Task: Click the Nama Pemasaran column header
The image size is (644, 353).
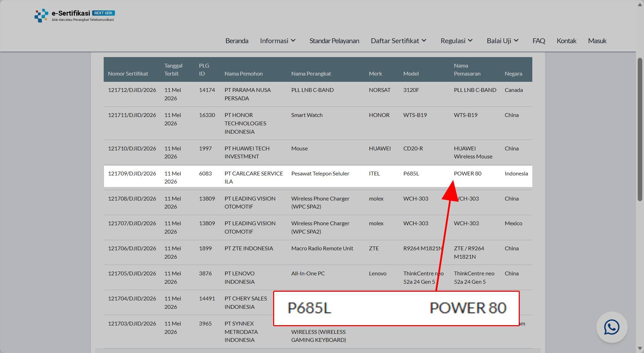Action: 467,70
